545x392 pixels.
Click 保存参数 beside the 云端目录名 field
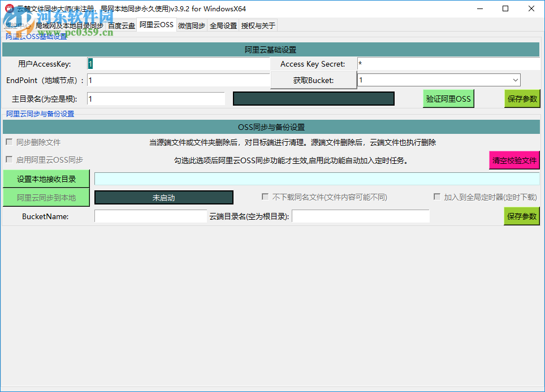click(522, 216)
